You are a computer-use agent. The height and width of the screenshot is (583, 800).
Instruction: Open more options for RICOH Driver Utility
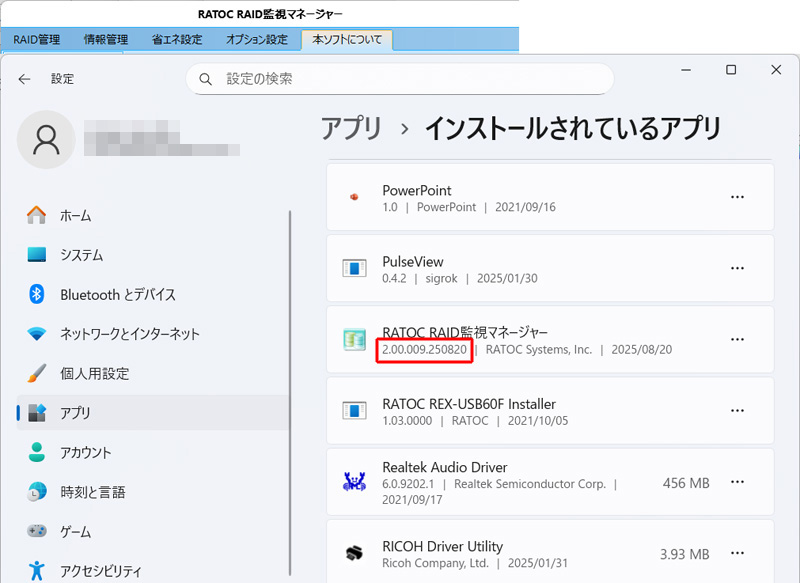(737, 553)
